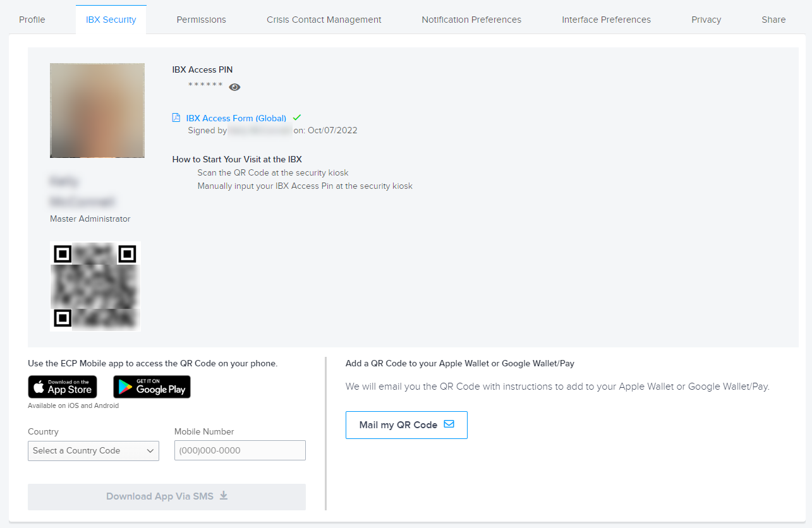812x528 pixels.
Task: Click 'Add a QR Code to your Apple Wallet' heading
Action: point(460,363)
